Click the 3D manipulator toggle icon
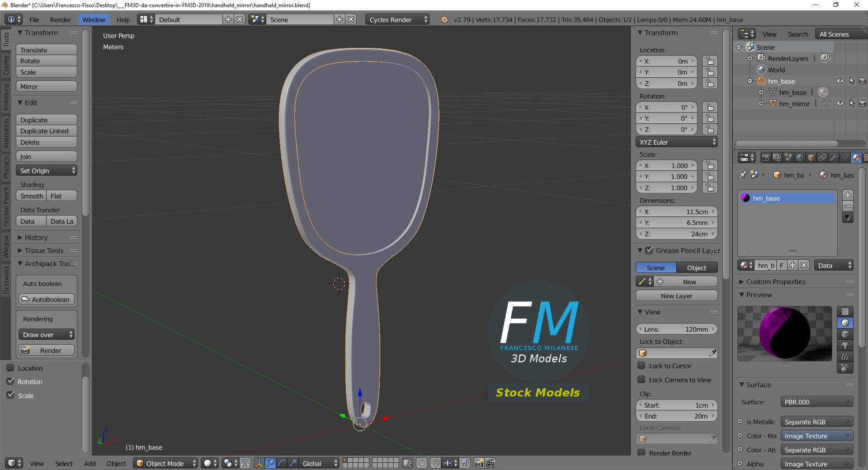 259,463
